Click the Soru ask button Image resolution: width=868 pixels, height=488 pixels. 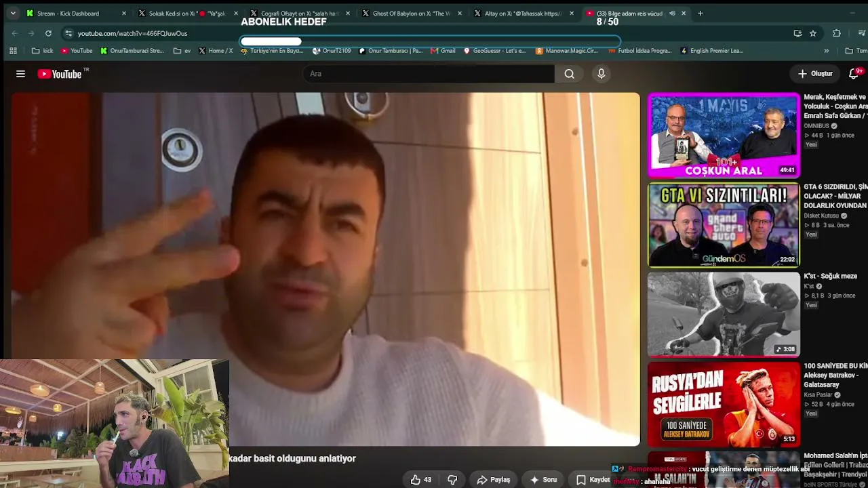pyautogui.click(x=543, y=480)
